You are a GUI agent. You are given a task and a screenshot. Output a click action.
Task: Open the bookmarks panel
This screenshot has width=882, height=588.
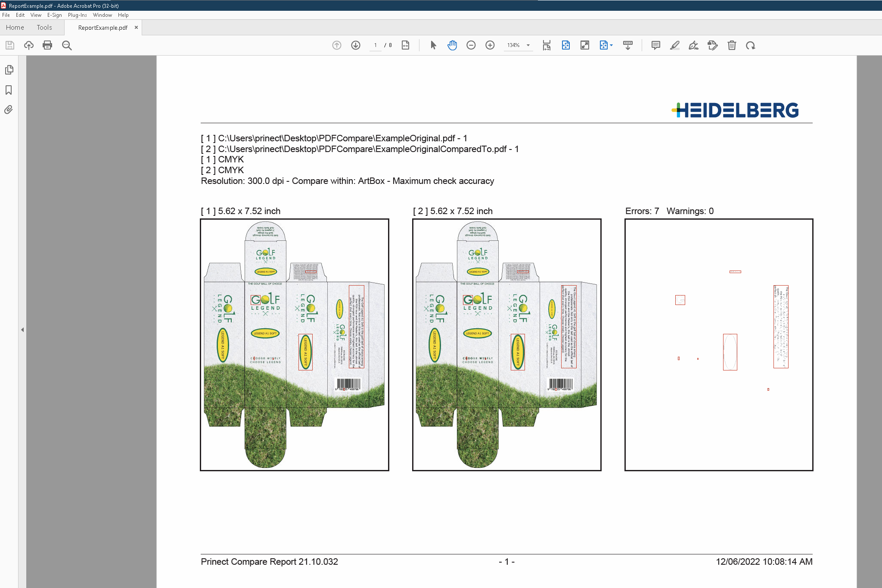[x=9, y=90]
